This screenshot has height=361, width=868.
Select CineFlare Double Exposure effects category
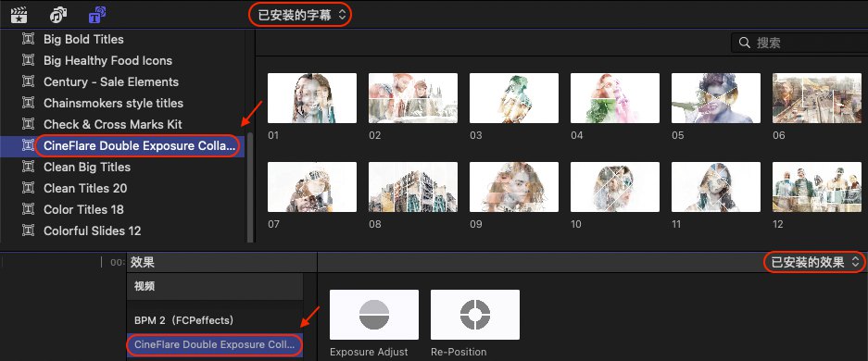click(x=215, y=345)
